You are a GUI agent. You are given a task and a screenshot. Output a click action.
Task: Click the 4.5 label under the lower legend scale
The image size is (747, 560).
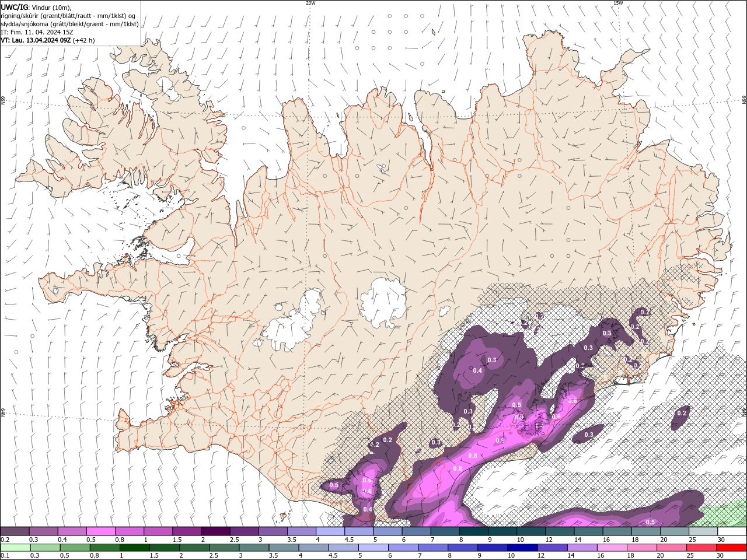[333, 555]
